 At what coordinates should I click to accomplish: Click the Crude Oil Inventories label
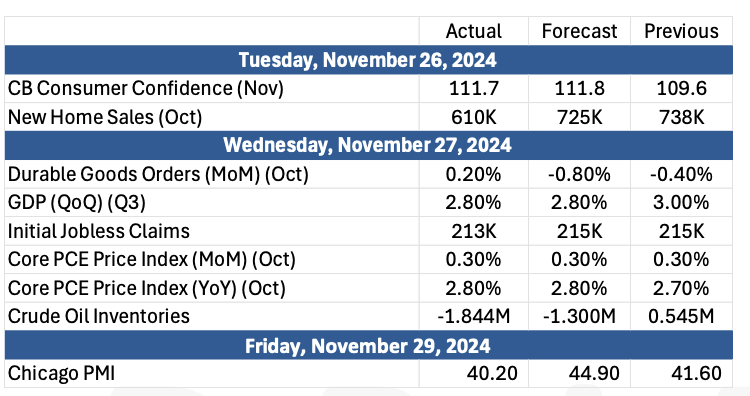pyautogui.click(x=99, y=316)
